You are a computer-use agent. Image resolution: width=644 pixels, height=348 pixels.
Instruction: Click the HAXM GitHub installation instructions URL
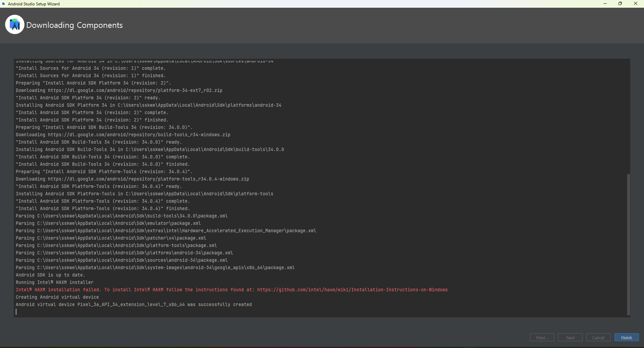click(353, 290)
